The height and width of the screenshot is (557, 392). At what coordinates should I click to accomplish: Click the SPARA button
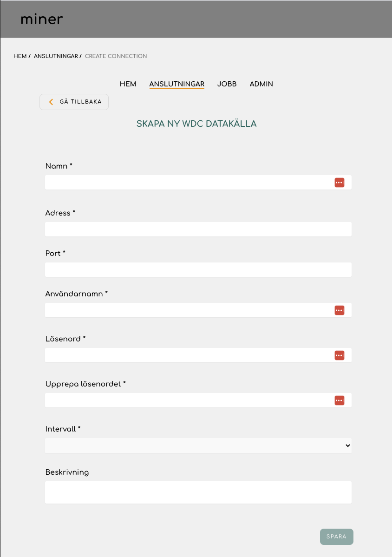click(337, 537)
